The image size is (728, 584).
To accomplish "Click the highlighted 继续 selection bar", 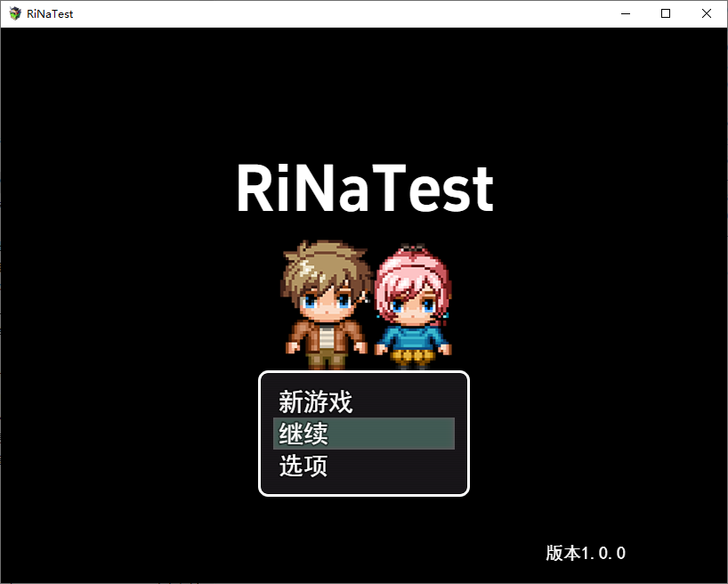I will click(x=363, y=434).
